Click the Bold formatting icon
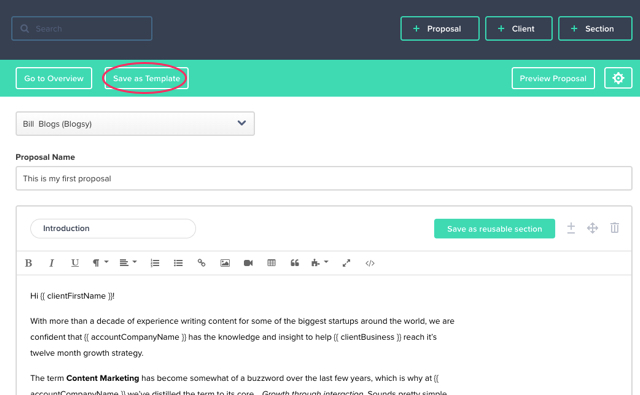This screenshot has width=640, height=395. pyautogui.click(x=28, y=263)
